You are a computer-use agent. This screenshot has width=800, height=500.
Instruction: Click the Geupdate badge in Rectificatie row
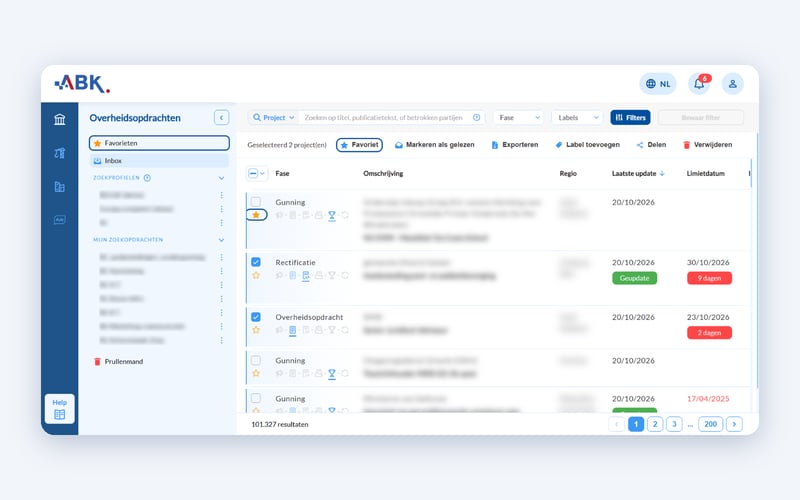(x=635, y=278)
